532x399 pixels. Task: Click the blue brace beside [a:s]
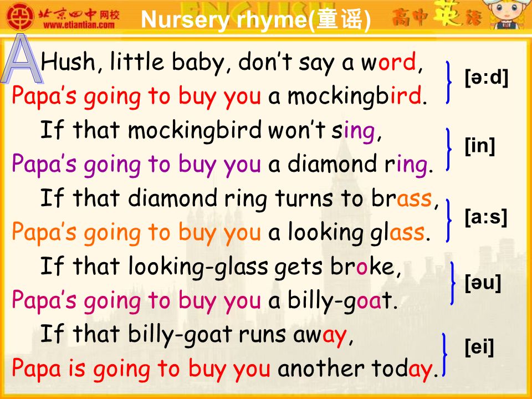pos(449,221)
